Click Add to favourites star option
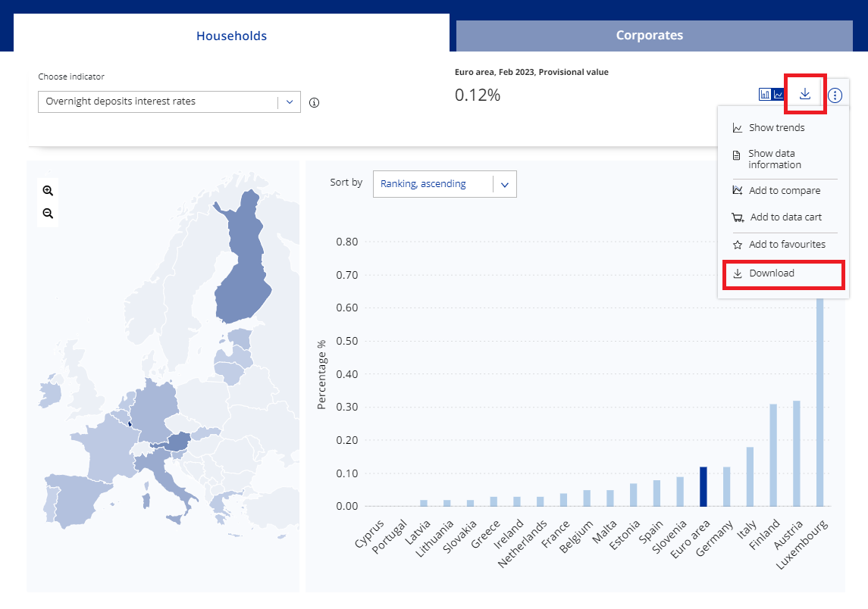The height and width of the screenshot is (609, 868). 786,245
